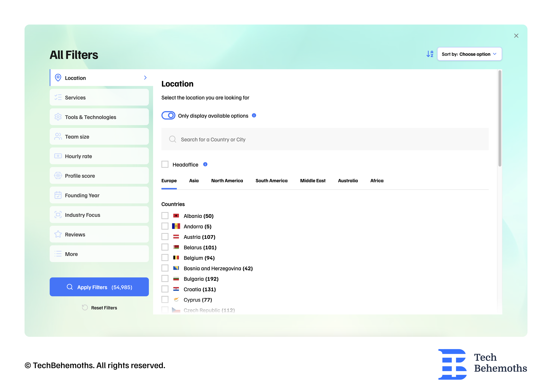Viewport: 552px width, 392px height.
Task: Click the More list icon
Action: [x=58, y=254]
